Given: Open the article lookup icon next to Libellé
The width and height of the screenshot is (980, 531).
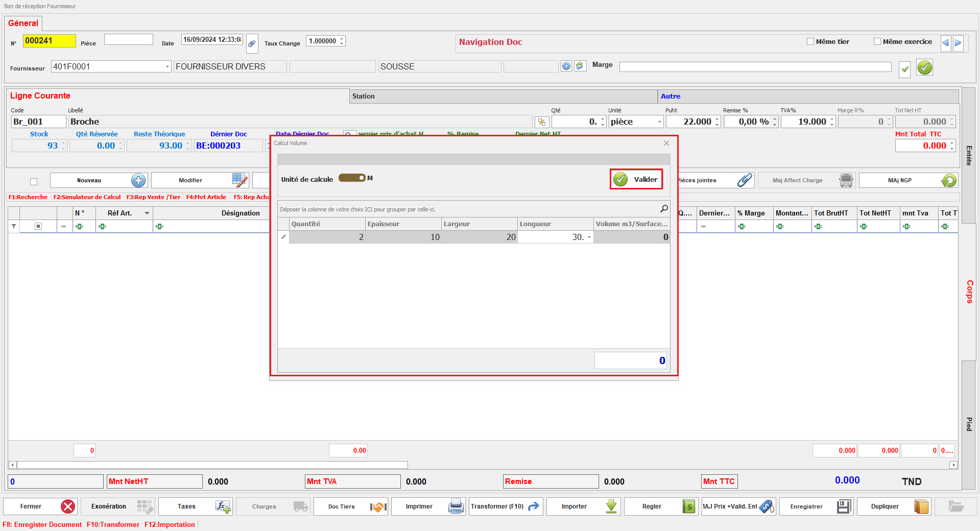Looking at the screenshot, I should pos(541,122).
